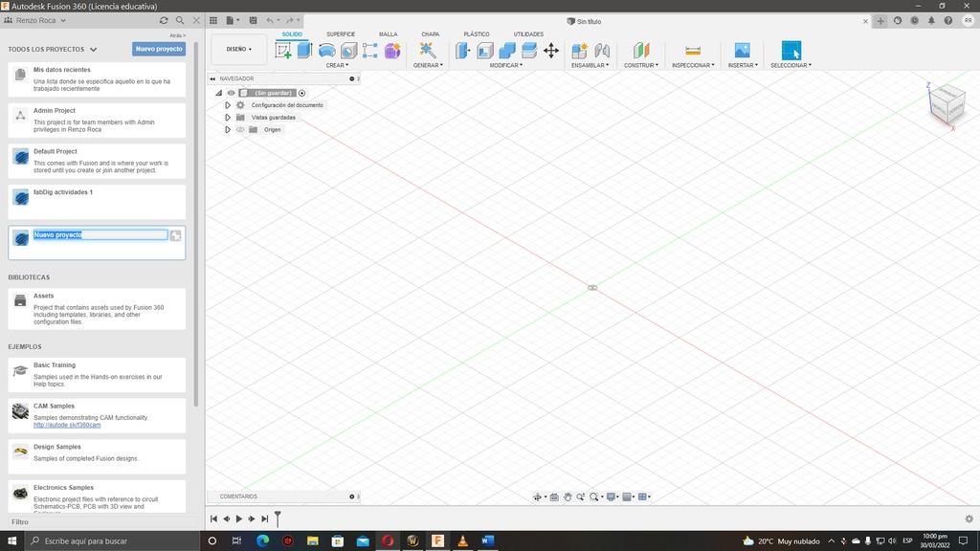Activate the root component radio button
This screenshot has width=980, height=551.
point(301,93)
